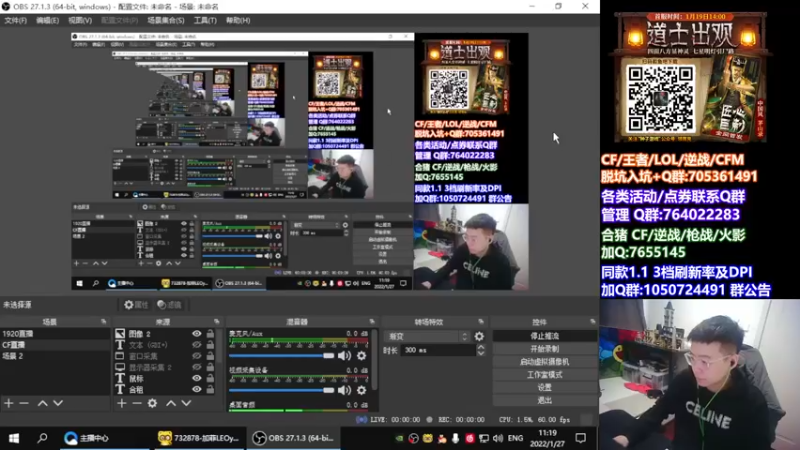The height and width of the screenshot is (450, 800).
Task: Increase transition duration with up arrow
Action: pos(481,347)
